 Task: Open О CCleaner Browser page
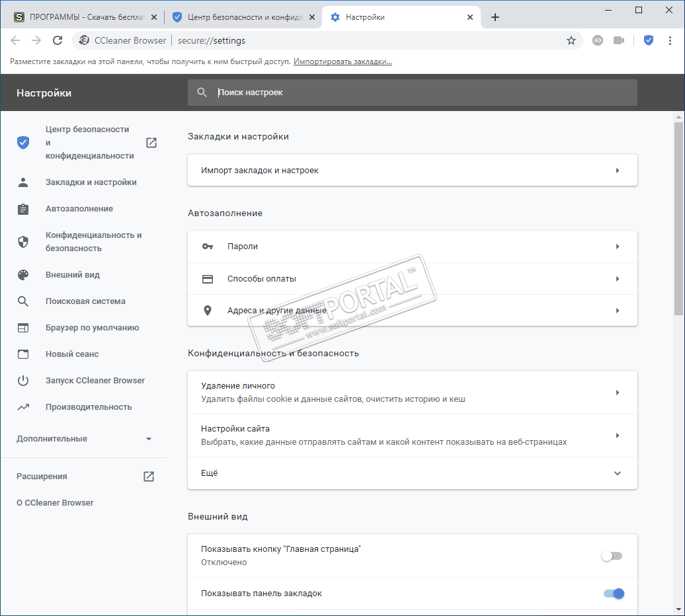pyautogui.click(x=55, y=503)
